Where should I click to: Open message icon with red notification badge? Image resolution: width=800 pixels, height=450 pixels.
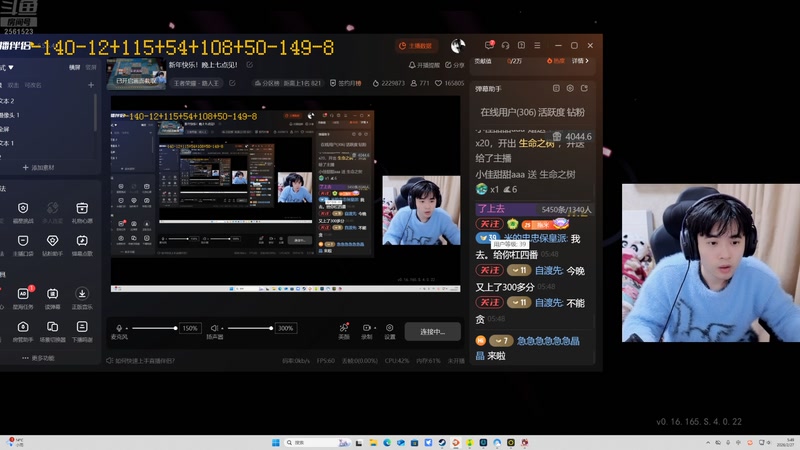click(x=489, y=45)
